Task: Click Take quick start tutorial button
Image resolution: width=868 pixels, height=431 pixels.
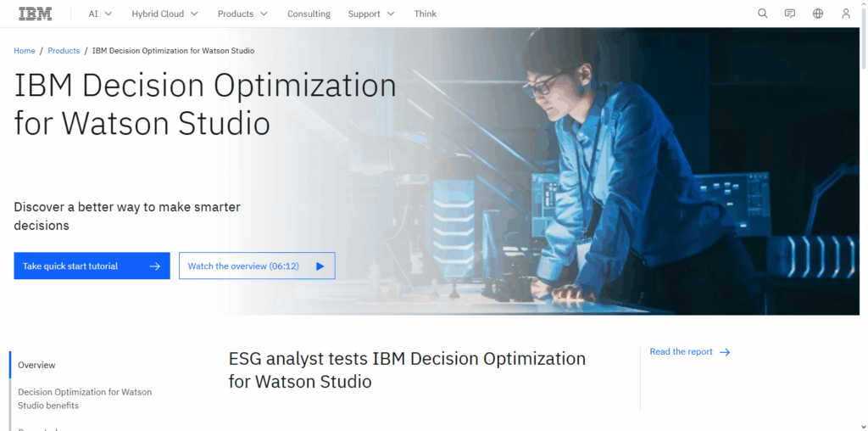Action: coord(92,266)
